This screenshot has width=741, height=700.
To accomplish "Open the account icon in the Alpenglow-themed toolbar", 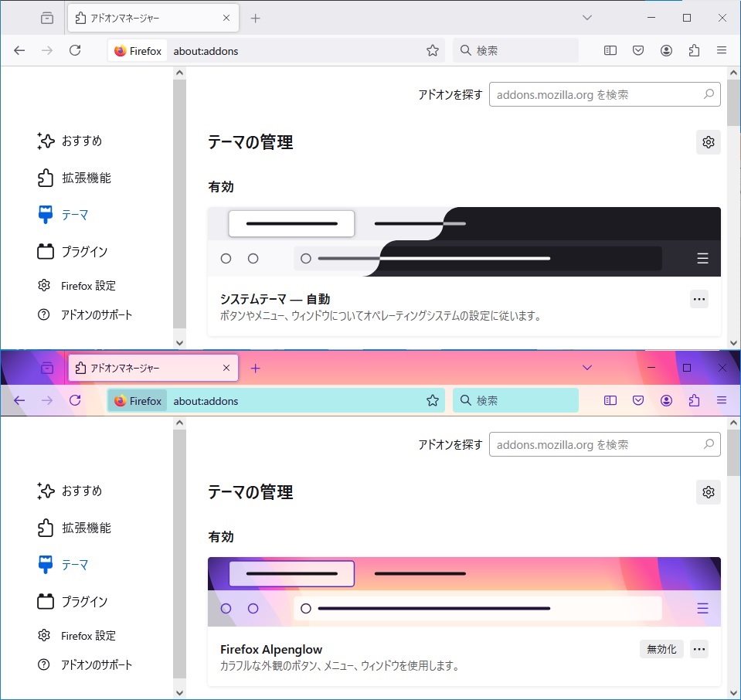I will (x=666, y=400).
